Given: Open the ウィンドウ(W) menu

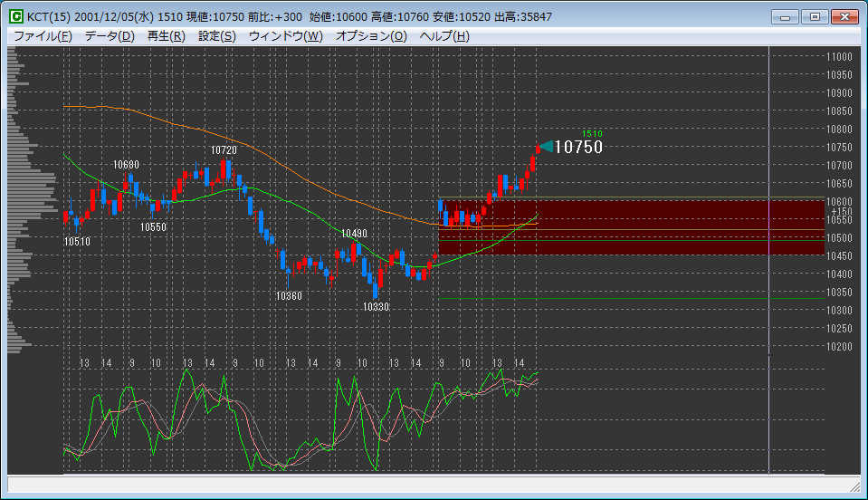Looking at the screenshot, I should point(285,36).
